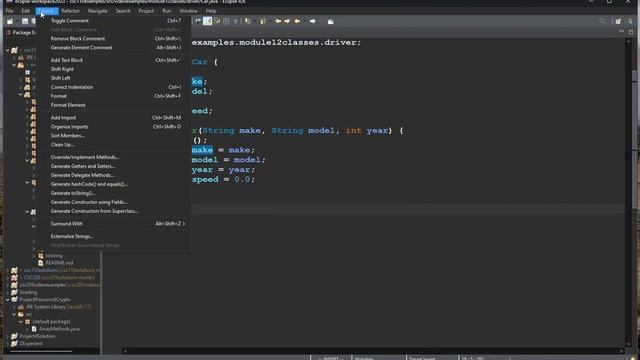Expand the ZExperient project
Viewport: 640px width, 360px height.
click(x=7, y=344)
